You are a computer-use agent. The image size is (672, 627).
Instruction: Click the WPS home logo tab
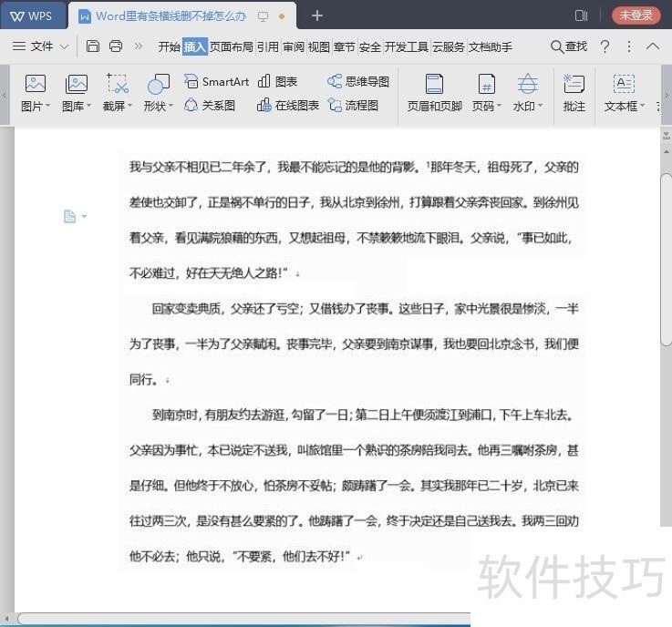point(32,15)
